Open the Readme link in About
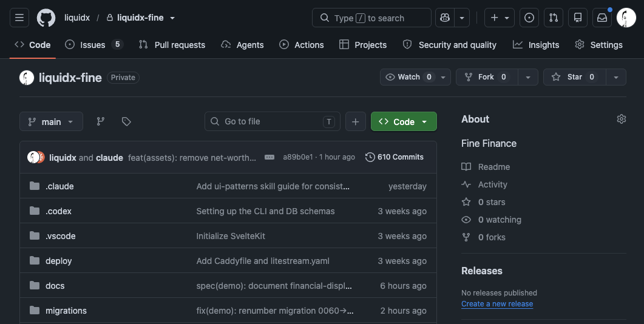 click(486, 167)
